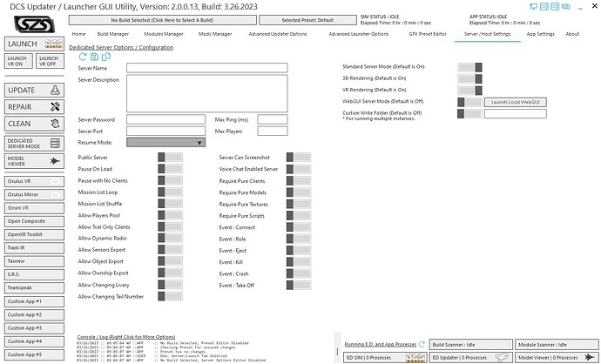Switch to the Mods Manager tab
Viewport: 601px width, 364px height.
tap(215, 34)
